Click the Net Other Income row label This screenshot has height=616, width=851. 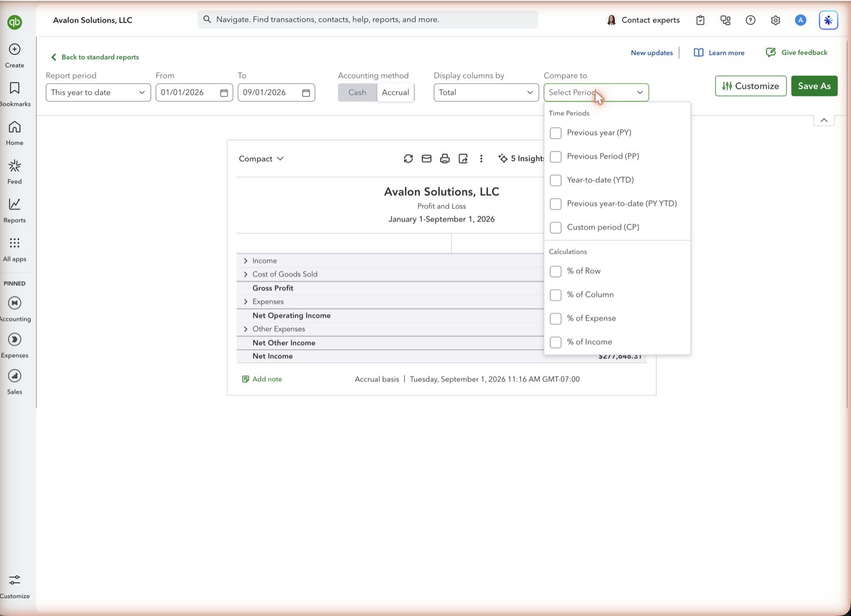[x=284, y=343]
